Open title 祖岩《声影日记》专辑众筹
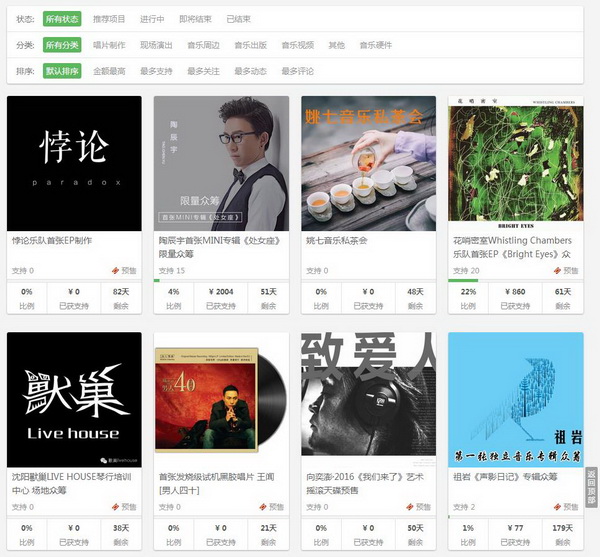 pyautogui.click(x=505, y=477)
